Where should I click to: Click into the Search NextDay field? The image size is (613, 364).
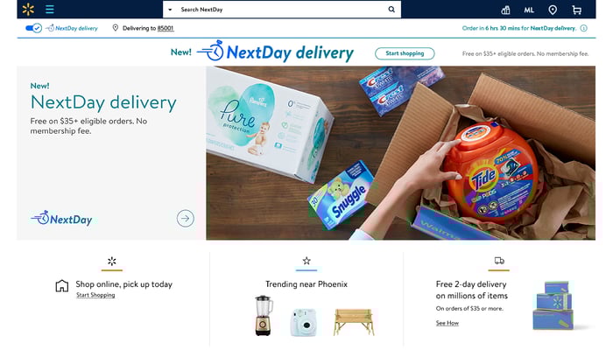click(x=281, y=10)
